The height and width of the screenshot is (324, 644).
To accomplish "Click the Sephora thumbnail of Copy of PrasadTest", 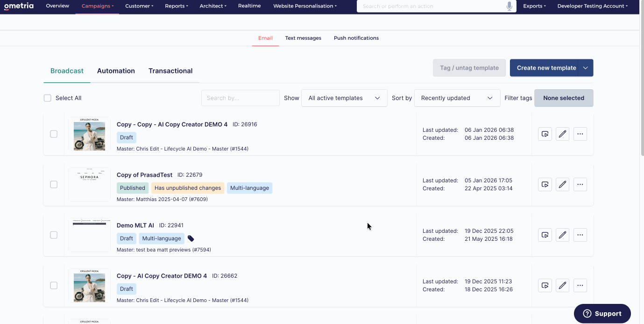I will [x=89, y=184].
